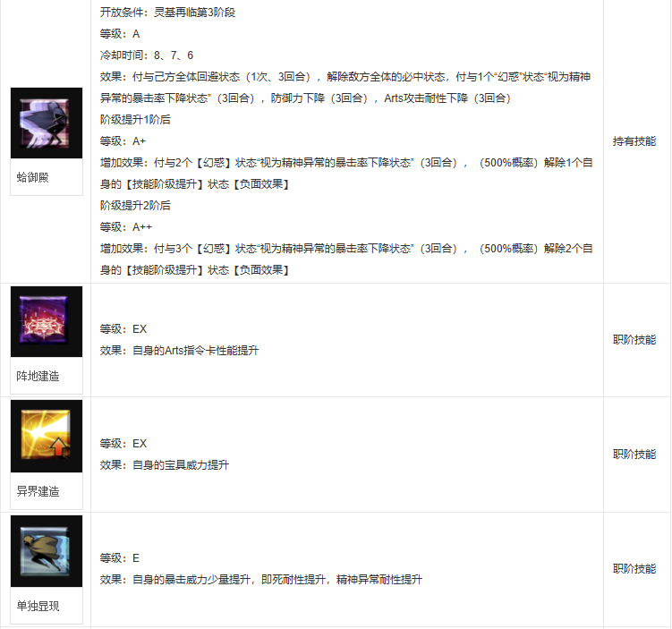672x629 pixels.
Task: Select the 单独显现 skill name label
Action: point(38,606)
